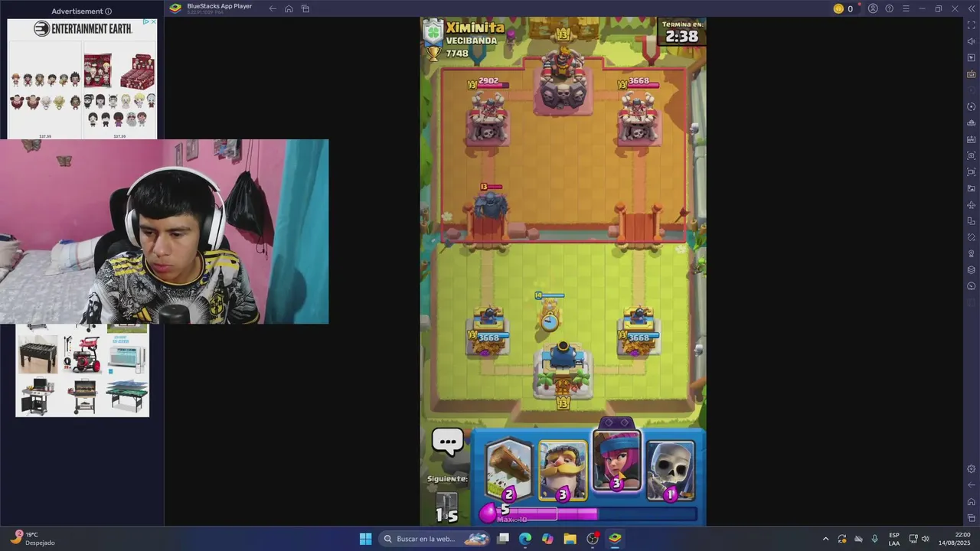This screenshot has width=980, height=551.
Task: Open File Explorer from the taskbar
Action: (570, 539)
